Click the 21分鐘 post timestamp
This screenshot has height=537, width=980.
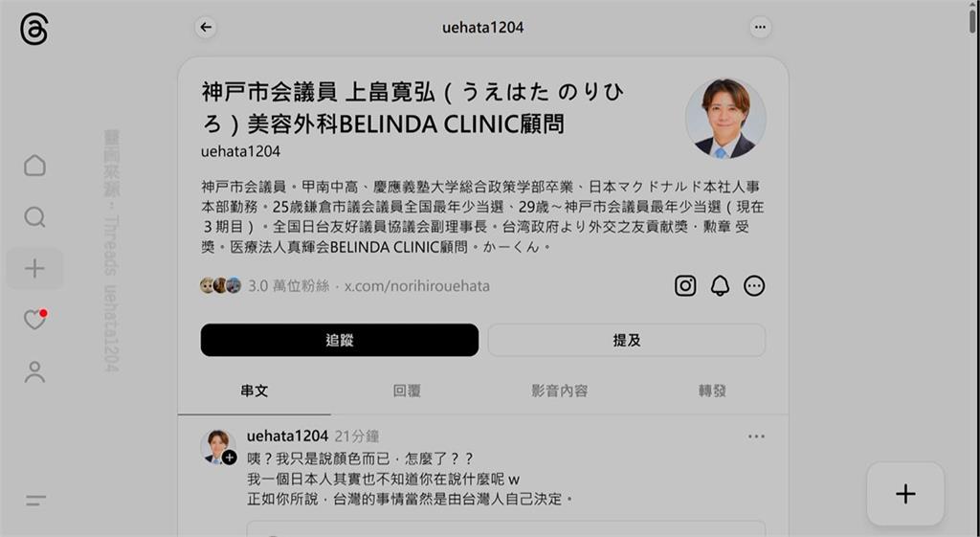tap(357, 436)
